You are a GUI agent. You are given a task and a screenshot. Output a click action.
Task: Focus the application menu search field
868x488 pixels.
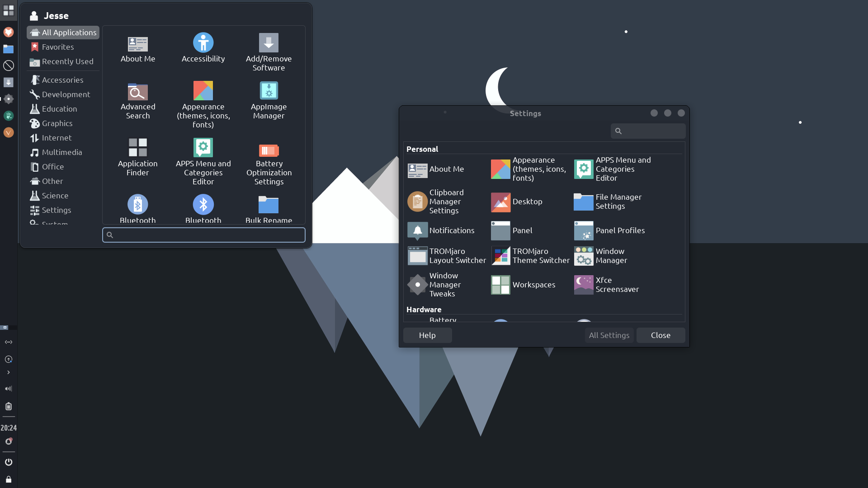click(x=203, y=235)
